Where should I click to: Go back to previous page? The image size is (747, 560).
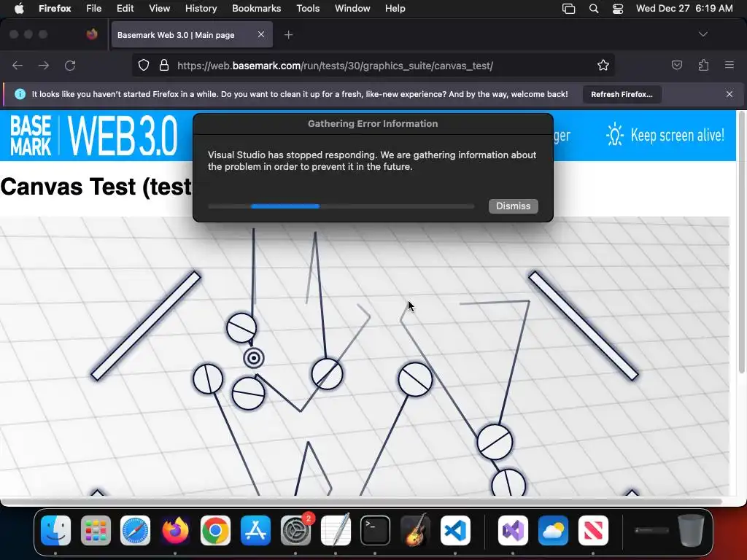coord(18,65)
